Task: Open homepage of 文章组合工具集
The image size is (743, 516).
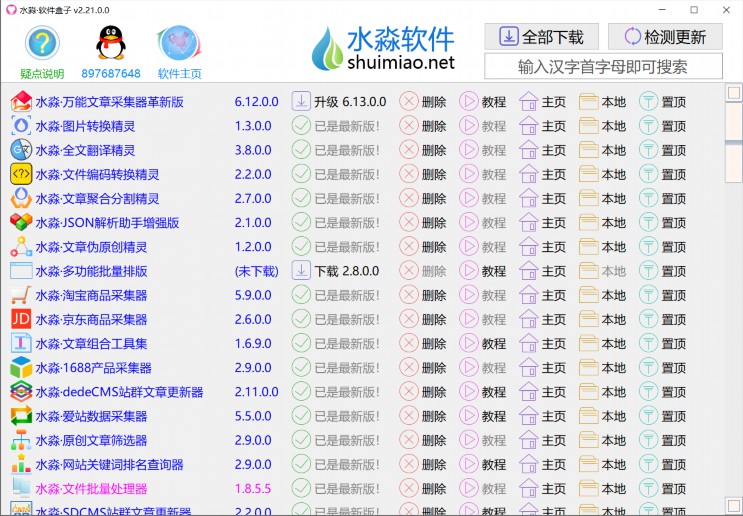Action: (543, 344)
